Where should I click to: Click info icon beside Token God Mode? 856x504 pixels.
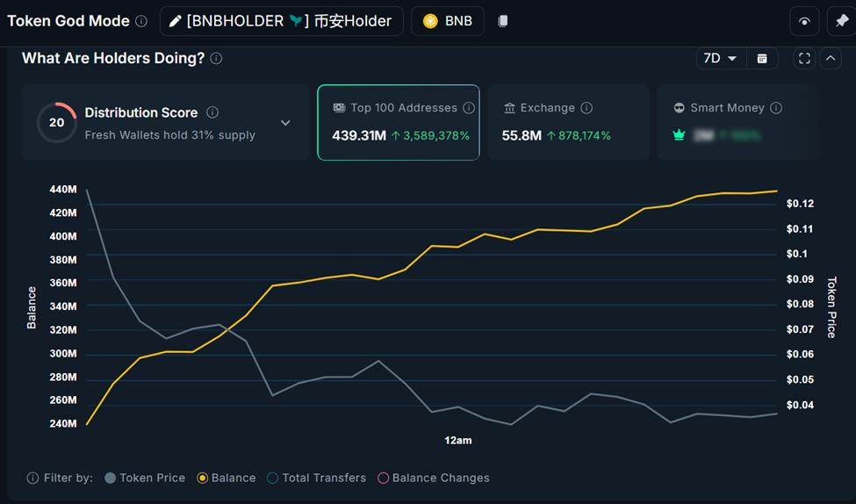pos(141,21)
